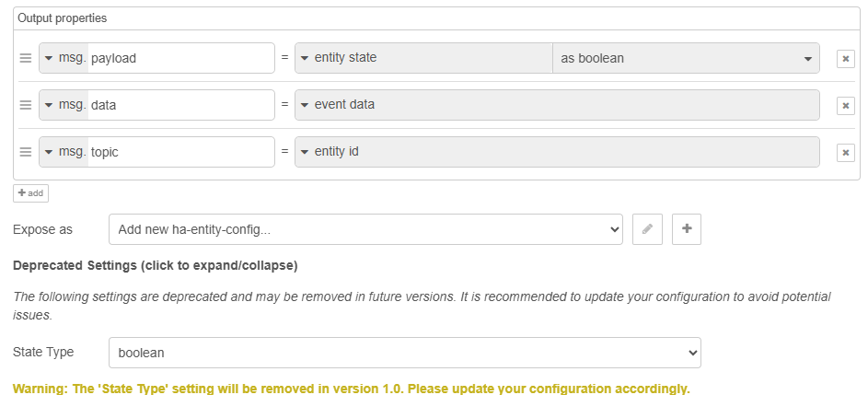Click the payload property name field
Image resolution: width=868 pixels, height=395 pixels.
coord(180,58)
